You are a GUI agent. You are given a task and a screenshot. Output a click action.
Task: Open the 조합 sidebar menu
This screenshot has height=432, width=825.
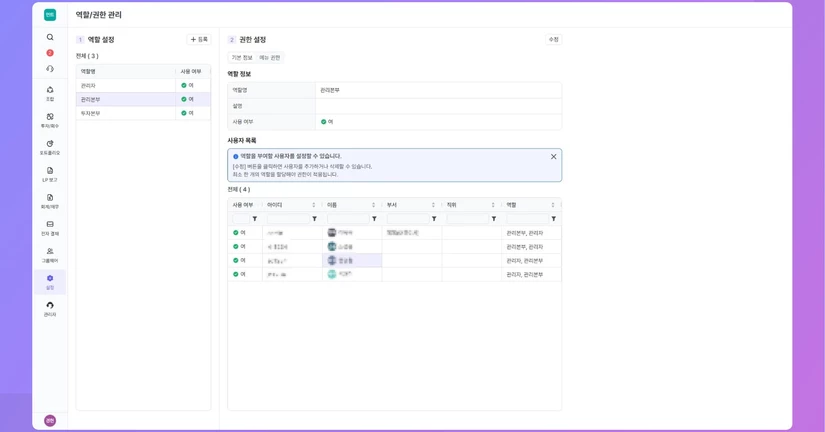(x=50, y=94)
